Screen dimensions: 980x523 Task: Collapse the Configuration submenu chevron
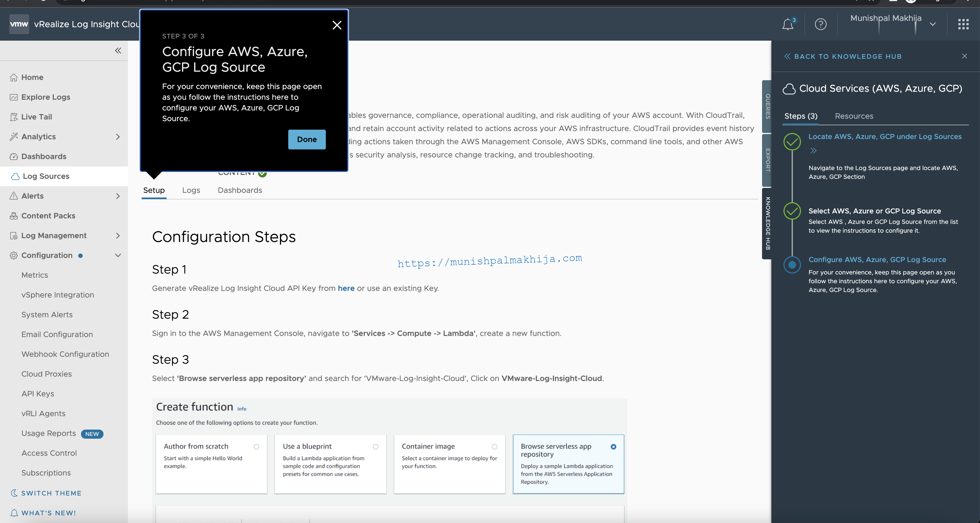click(x=118, y=255)
